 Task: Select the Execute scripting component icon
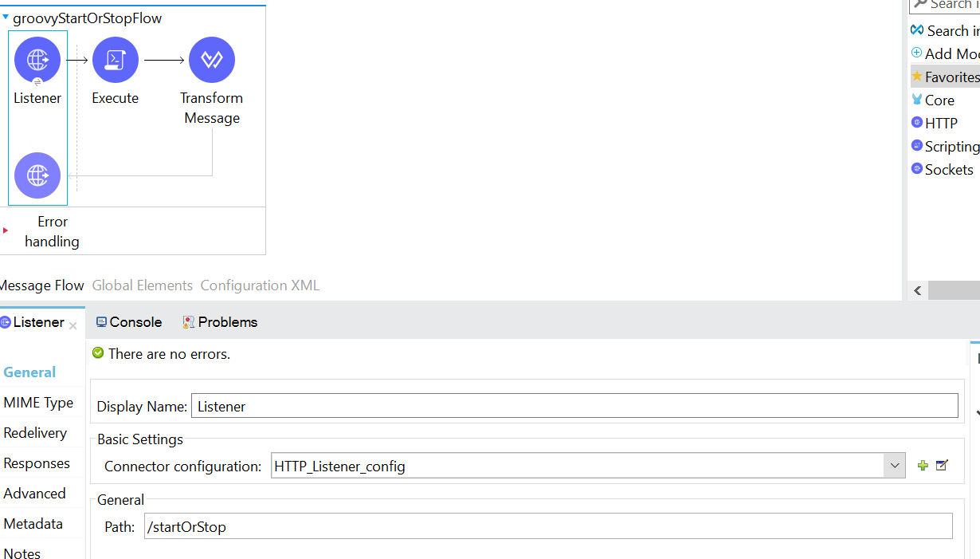pos(116,60)
